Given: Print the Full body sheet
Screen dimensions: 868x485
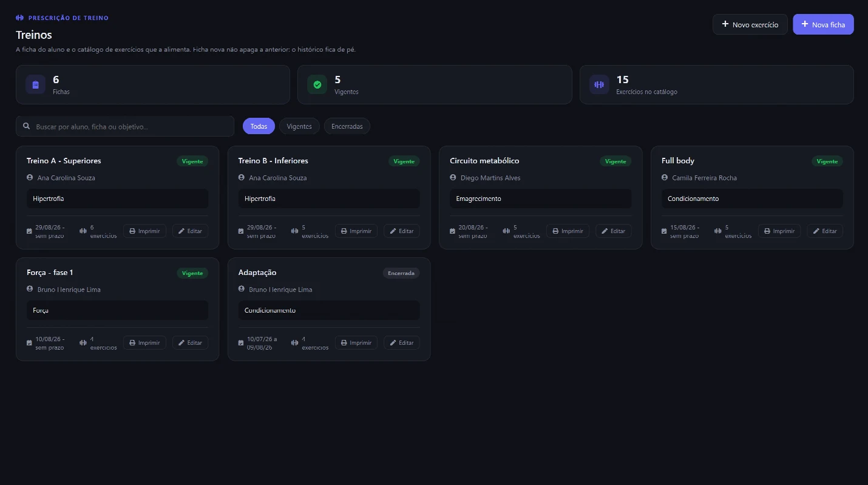Looking at the screenshot, I should pyautogui.click(x=779, y=231).
